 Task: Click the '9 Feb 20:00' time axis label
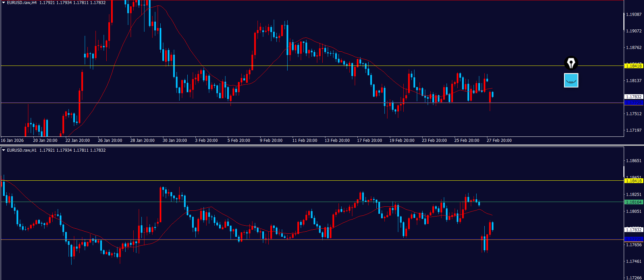(271, 141)
